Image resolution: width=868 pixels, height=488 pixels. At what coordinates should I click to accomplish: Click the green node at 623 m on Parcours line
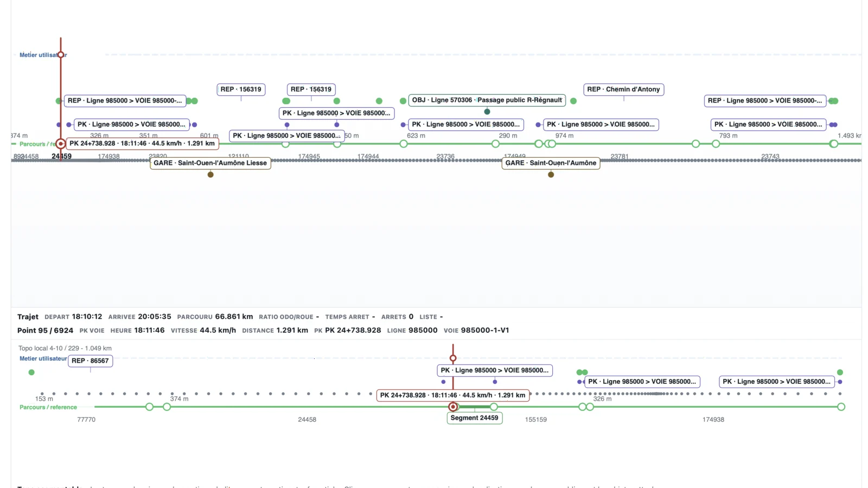pyautogui.click(x=404, y=144)
